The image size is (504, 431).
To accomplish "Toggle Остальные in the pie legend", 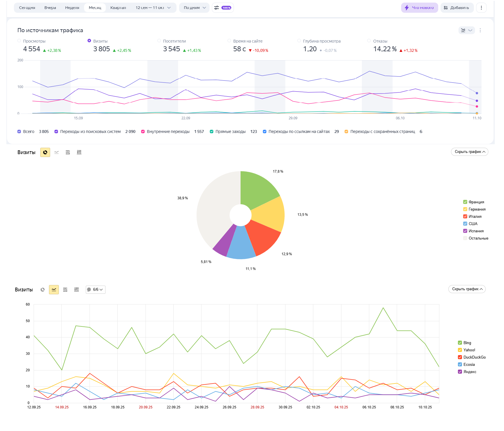I will [465, 238].
